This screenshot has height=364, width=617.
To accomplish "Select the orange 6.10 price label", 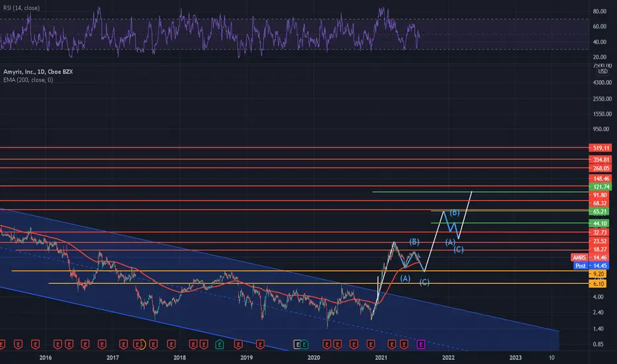I will coord(598,284).
